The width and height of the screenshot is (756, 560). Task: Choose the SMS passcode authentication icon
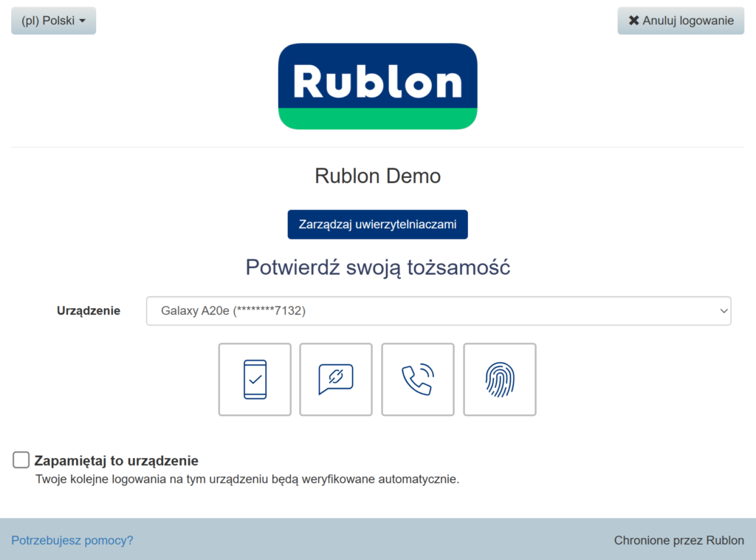pyautogui.click(x=336, y=379)
